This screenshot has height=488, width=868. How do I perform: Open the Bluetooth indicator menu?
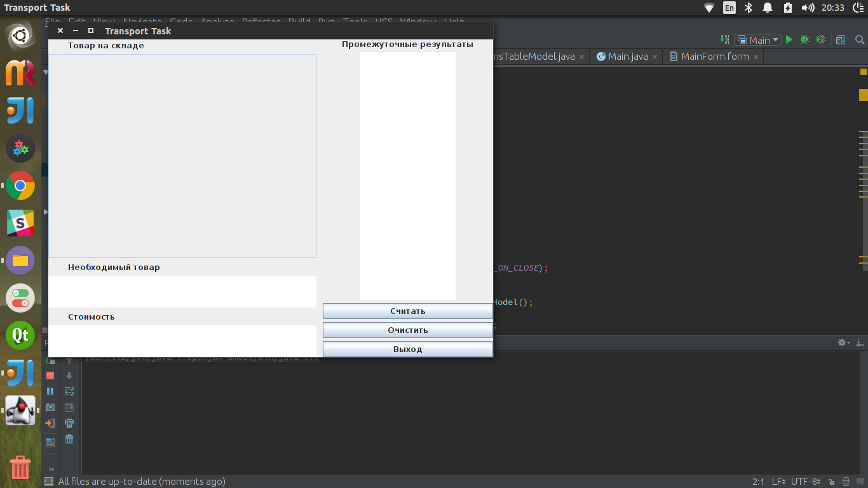pyautogui.click(x=749, y=8)
